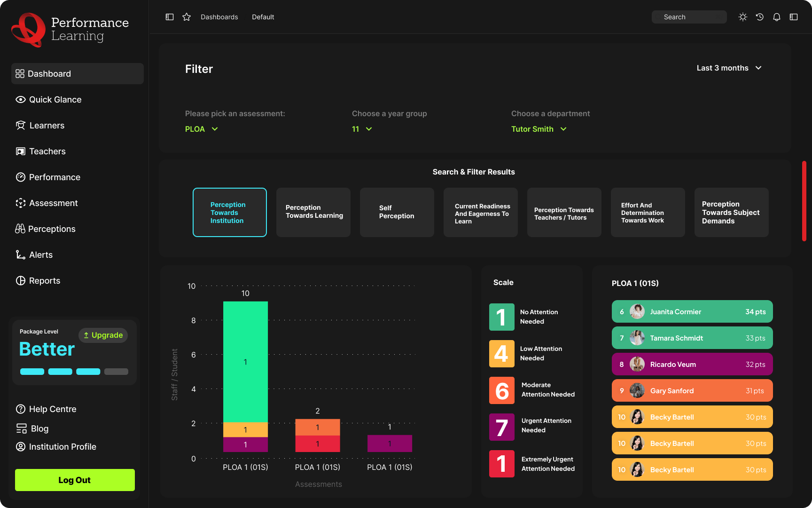812x508 pixels.
Task: Star this dashboard as favorite
Action: (x=187, y=17)
